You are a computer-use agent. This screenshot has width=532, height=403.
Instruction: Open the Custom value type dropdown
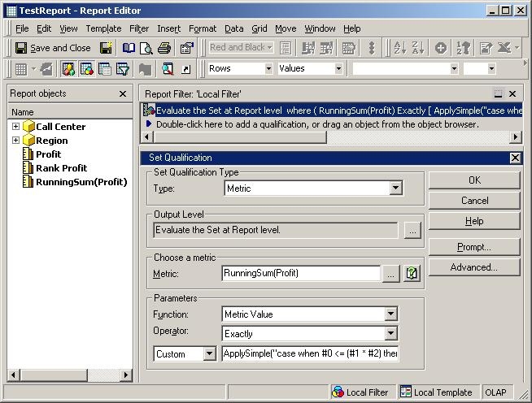pos(210,354)
